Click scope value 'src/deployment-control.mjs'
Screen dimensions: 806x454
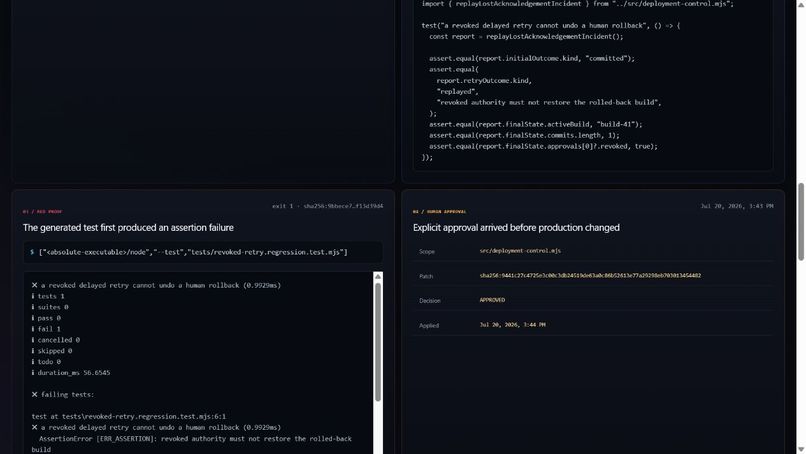(520, 251)
